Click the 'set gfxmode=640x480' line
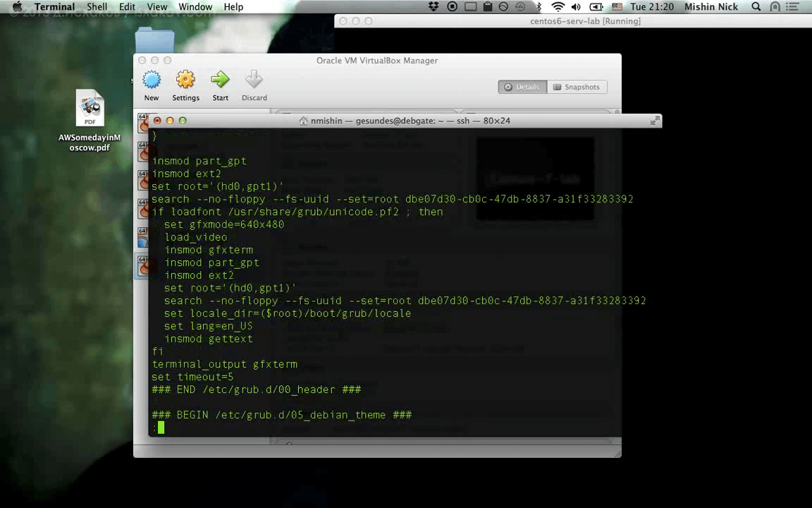This screenshot has width=812, height=508. click(224, 224)
